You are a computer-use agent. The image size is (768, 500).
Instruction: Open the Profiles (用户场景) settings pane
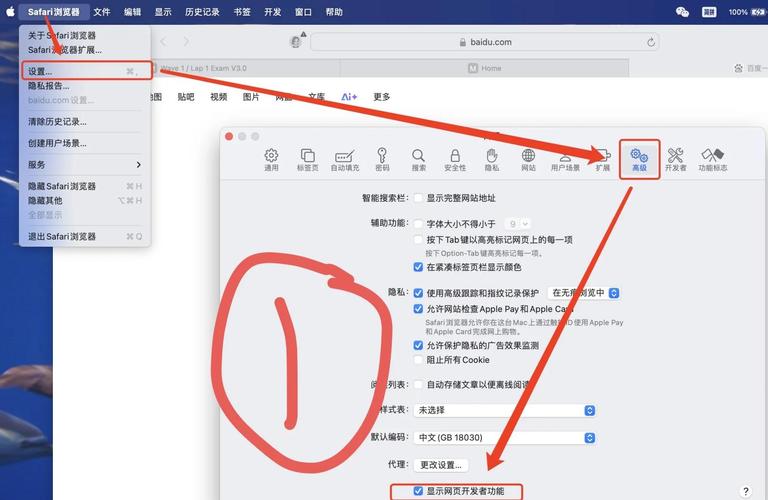tap(565, 160)
